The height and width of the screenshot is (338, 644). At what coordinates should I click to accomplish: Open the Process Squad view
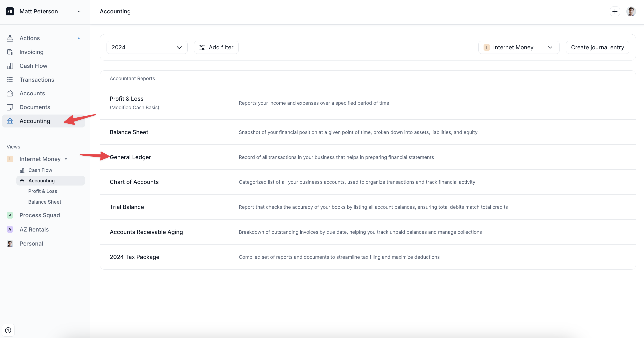[x=39, y=215]
